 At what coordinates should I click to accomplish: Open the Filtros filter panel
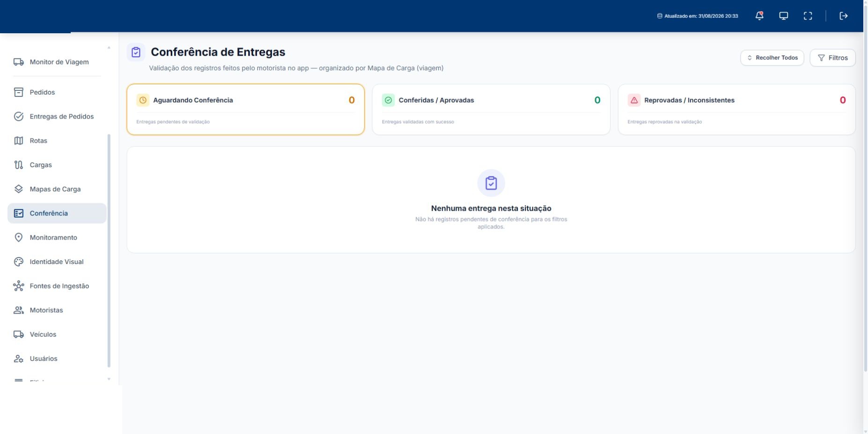832,58
